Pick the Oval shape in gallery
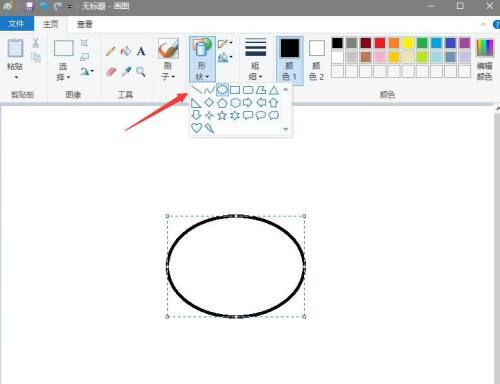 [x=222, y=90]
